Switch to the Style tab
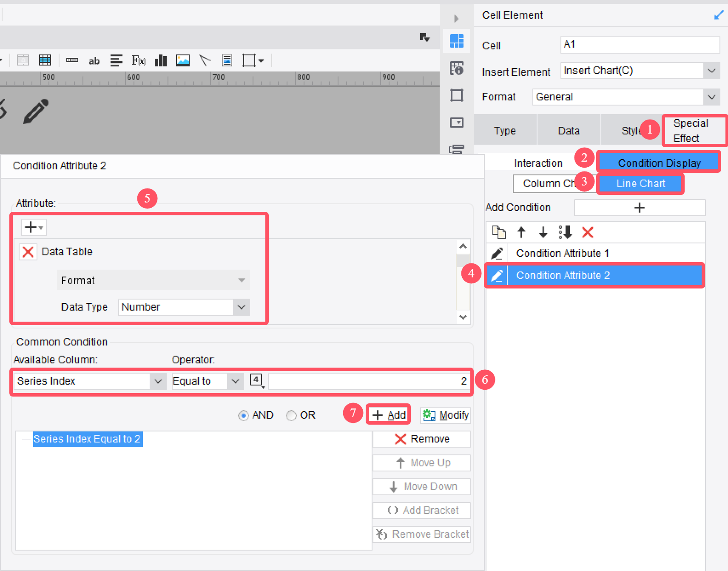The width and height of the screenshot is (728, 571). coord(631,131)
